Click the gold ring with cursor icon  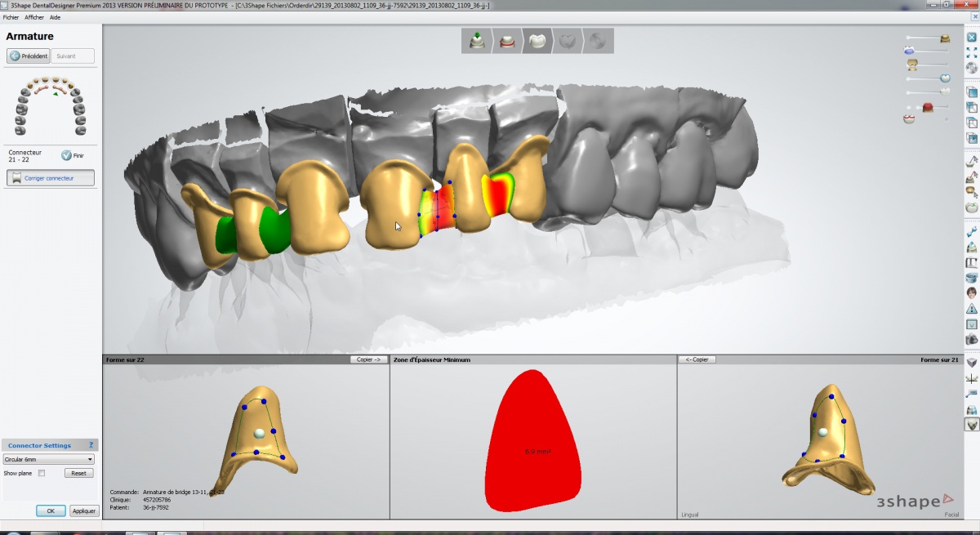[972, 192]
